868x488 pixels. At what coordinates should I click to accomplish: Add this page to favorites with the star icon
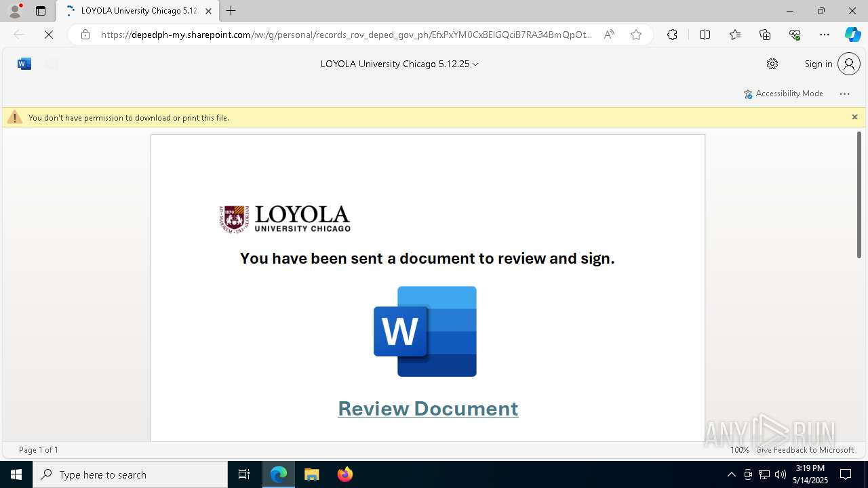click(x=636, y=35)
